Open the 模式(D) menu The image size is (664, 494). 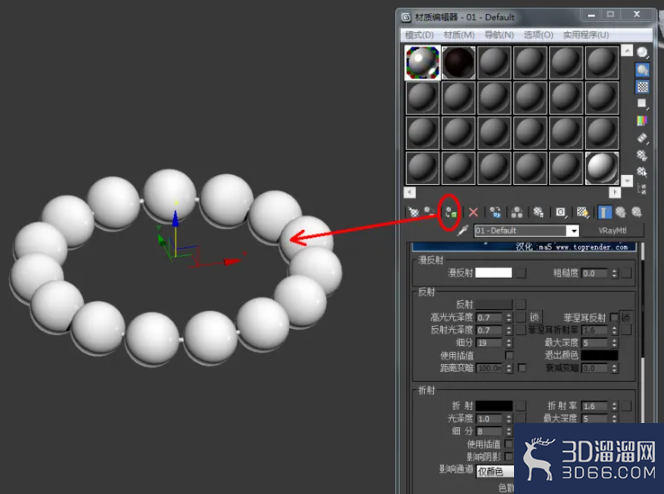point(419,35)
